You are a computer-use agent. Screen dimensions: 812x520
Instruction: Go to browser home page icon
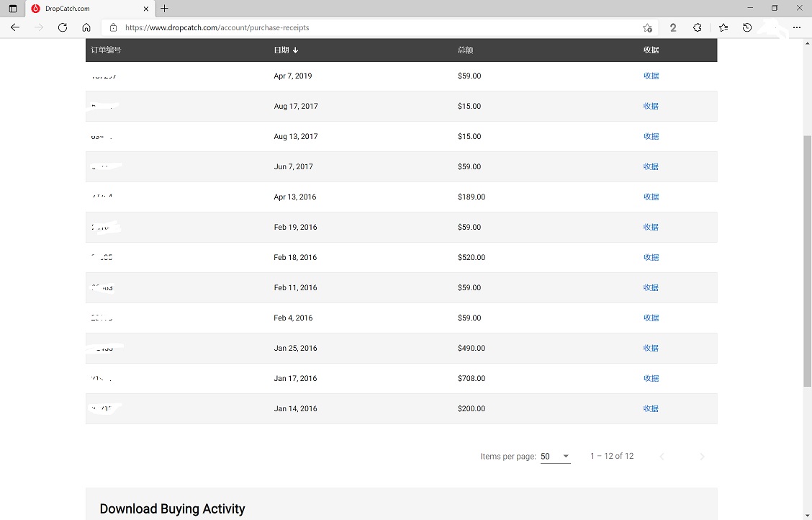(86, 27)
